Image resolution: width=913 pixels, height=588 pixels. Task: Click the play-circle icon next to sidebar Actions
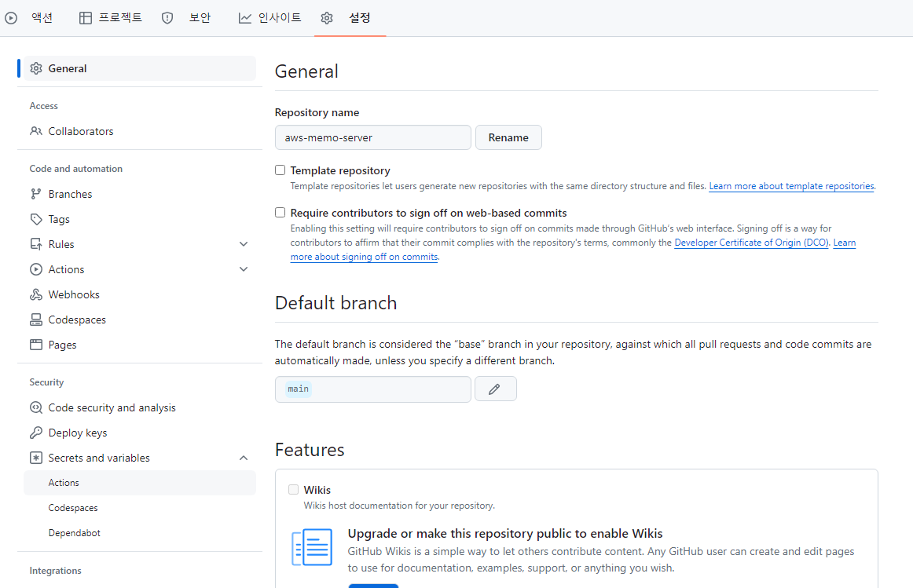click(36, 269)
